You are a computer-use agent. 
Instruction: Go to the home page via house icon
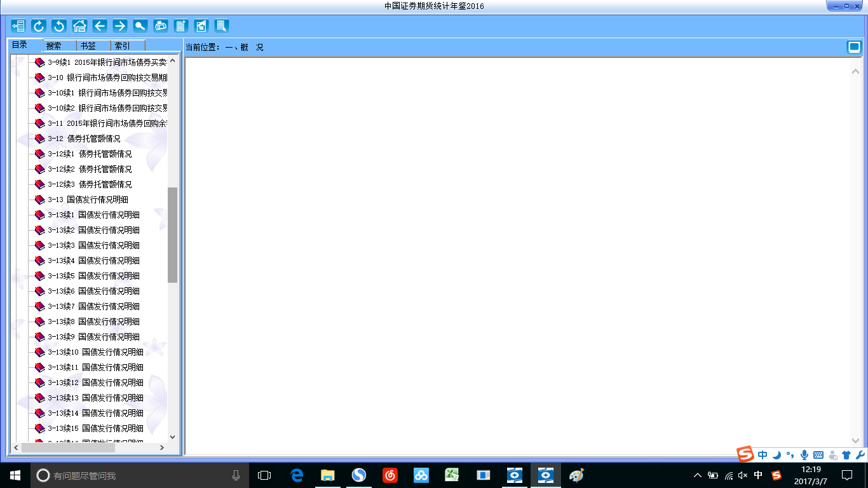79,26
